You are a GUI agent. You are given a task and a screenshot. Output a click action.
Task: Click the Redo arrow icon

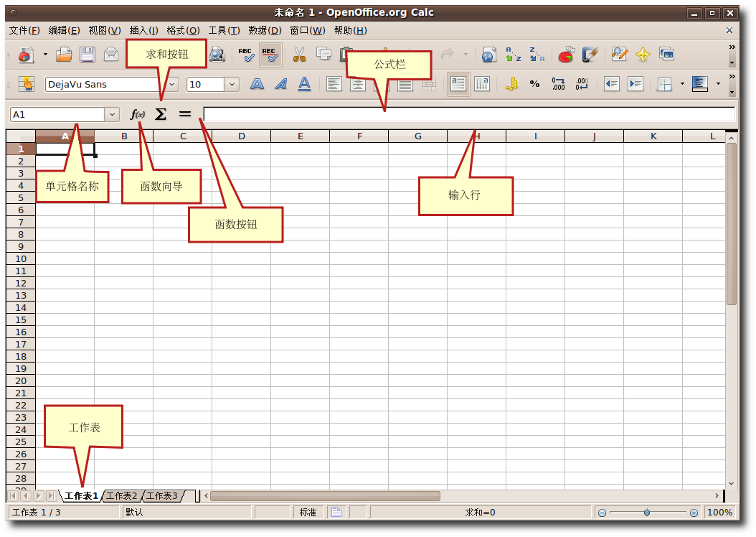point(448,55)
